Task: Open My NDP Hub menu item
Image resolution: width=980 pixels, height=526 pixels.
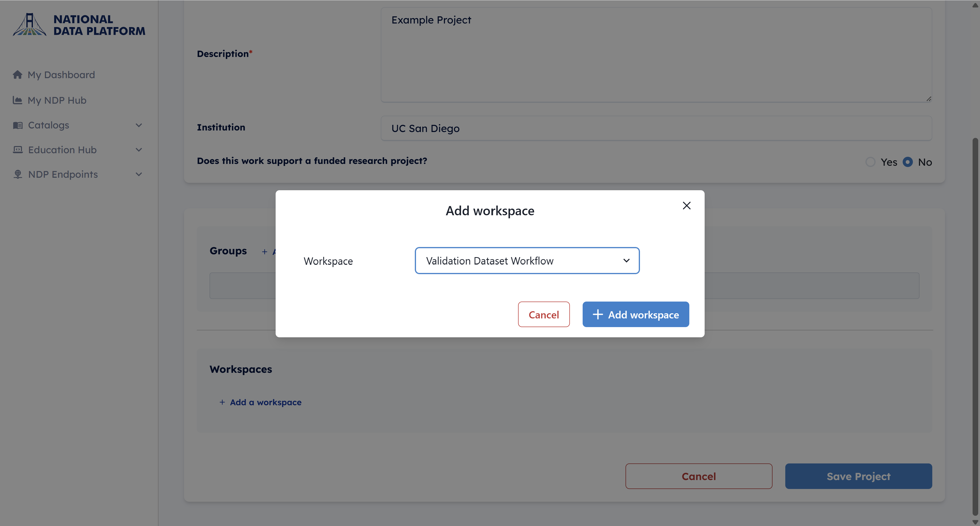Action: point(57,100)
